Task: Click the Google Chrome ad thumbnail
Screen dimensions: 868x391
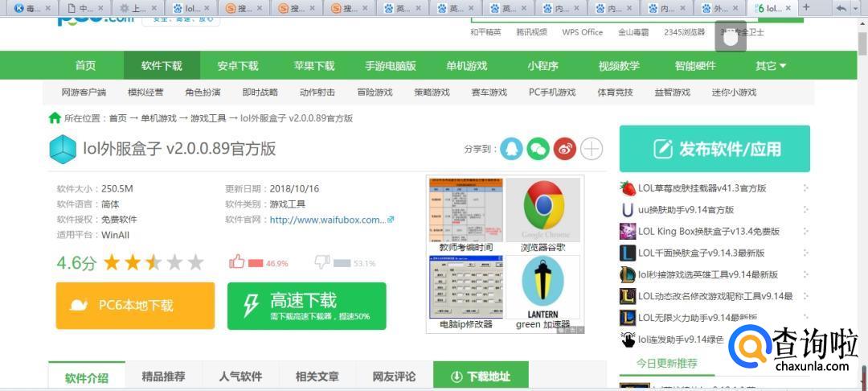Action: pos(543,209)
